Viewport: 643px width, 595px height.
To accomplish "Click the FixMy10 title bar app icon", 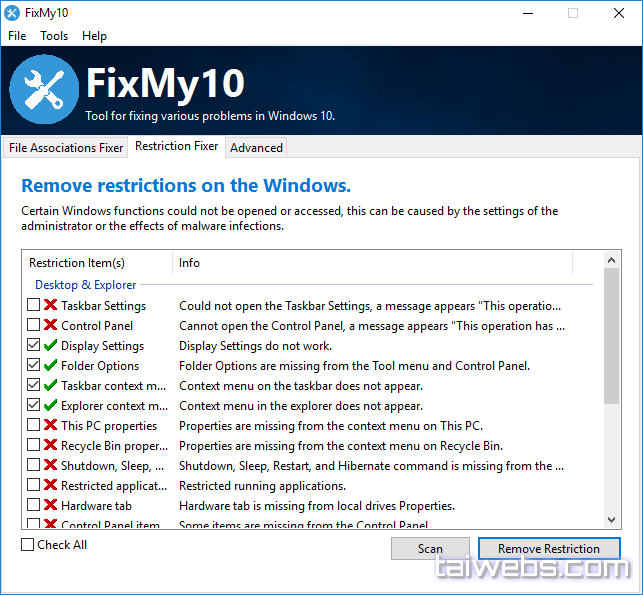I will (12, 13).
